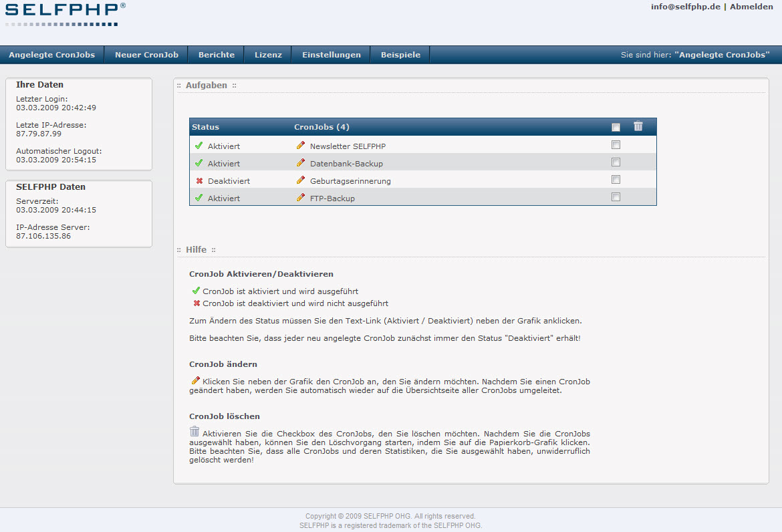Toggle the select-all checkbox in table header

click(x=616, y=127)
